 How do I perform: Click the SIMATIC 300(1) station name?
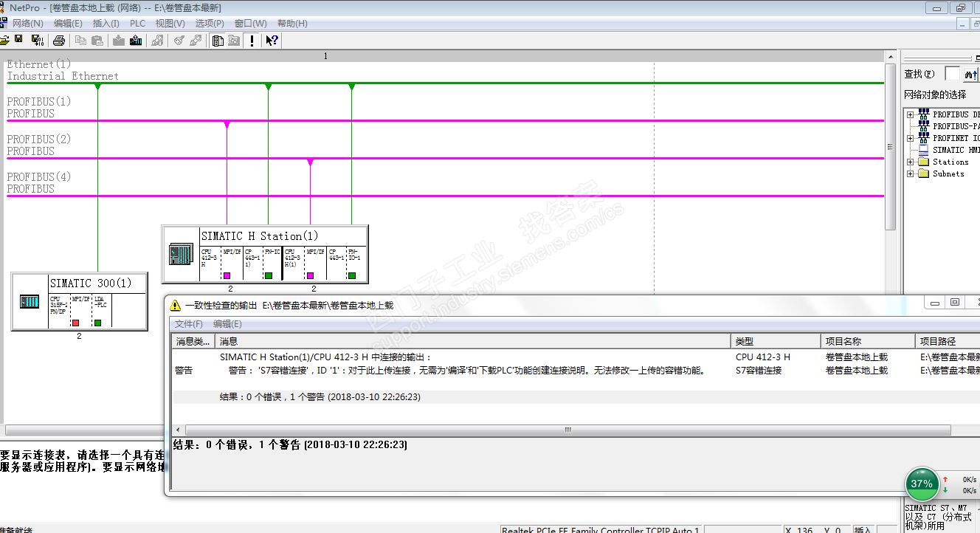[x=92, y=283]
